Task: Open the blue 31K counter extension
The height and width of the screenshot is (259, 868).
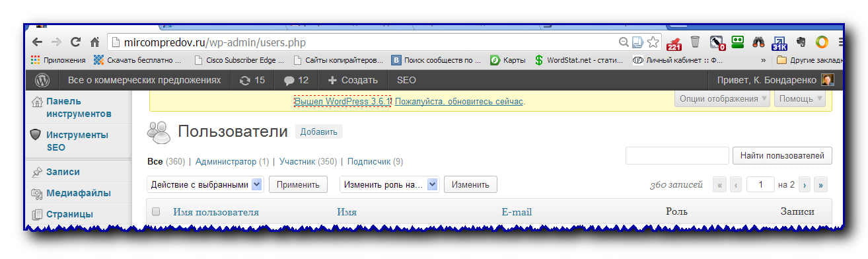Action: 779,43
